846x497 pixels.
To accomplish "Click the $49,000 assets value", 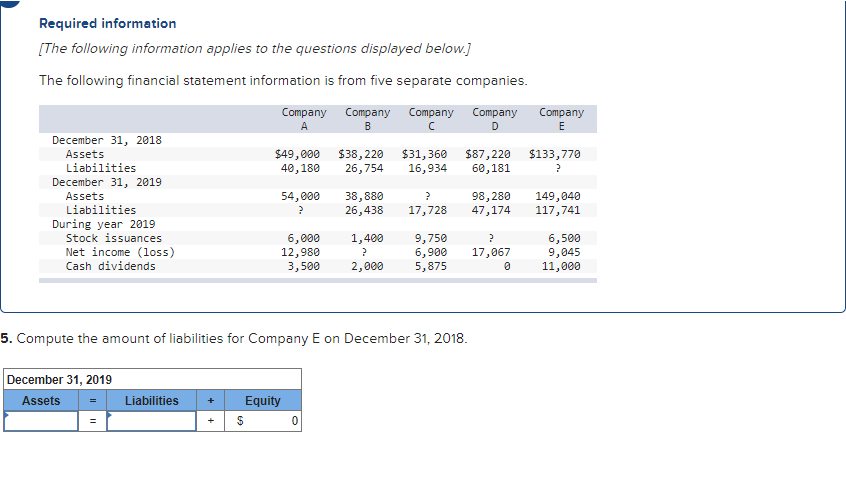I will click(297, 154).
